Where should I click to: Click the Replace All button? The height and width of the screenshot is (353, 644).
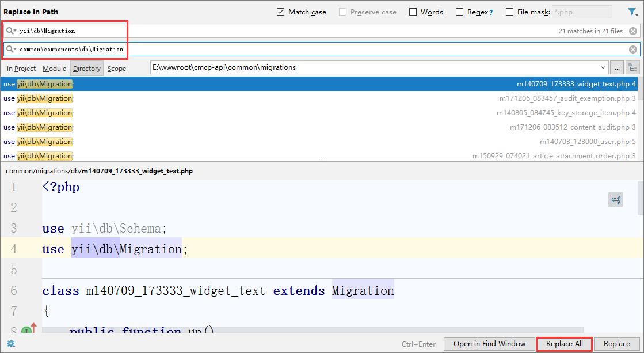[564, 344]
